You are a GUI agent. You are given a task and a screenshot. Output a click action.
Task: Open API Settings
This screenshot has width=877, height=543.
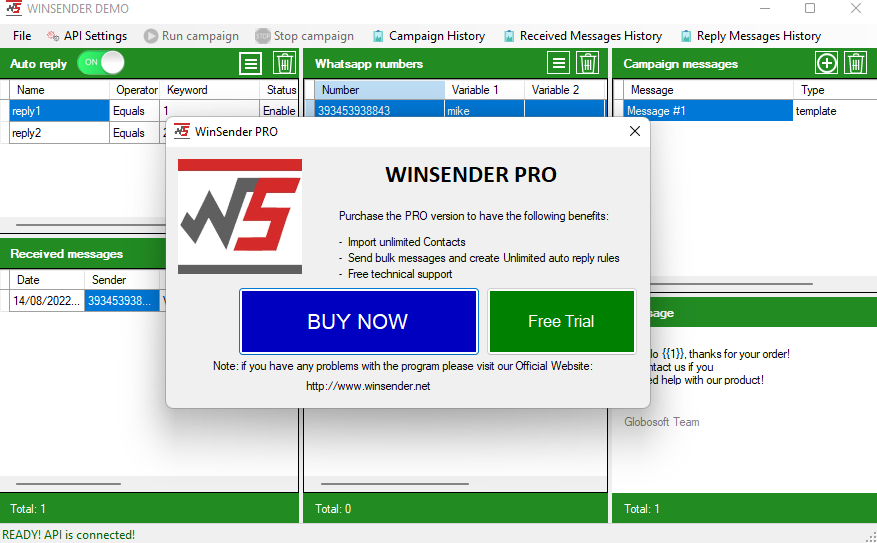click(x=87, y=36)
